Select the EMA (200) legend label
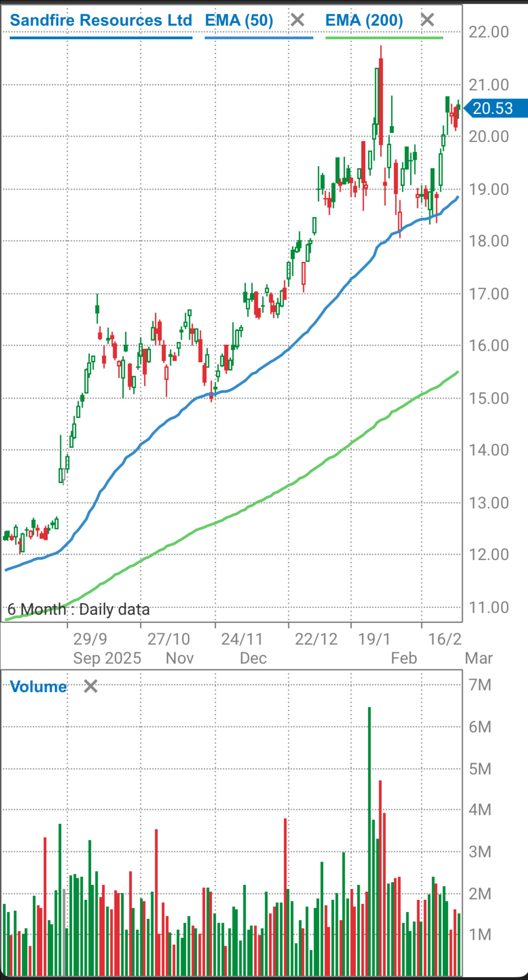This screenshot has width=528, height=980. click(364, 20)
